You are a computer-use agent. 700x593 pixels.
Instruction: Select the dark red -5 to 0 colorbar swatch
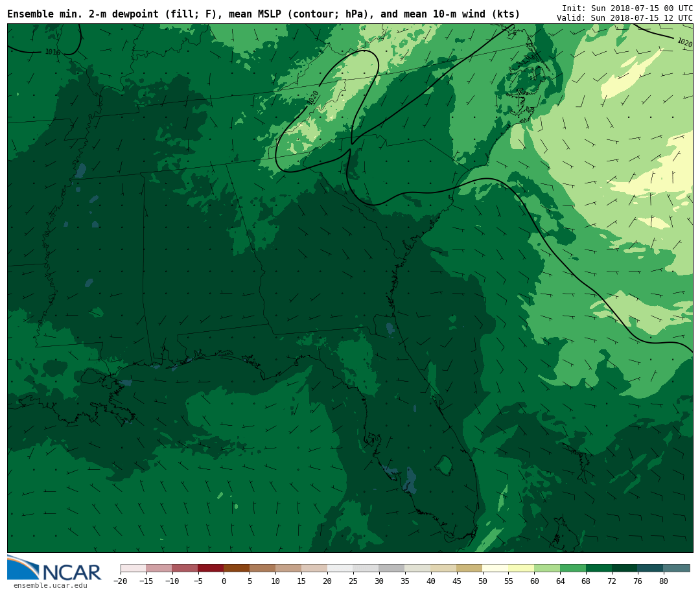pos(211,568)
